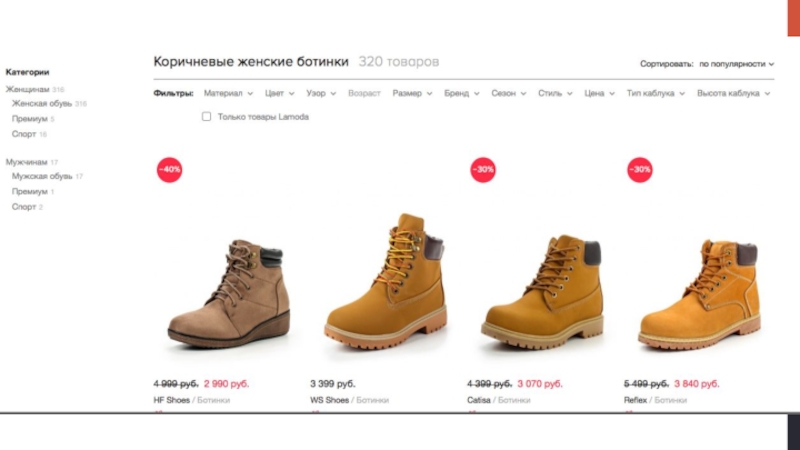This screenshot has height=450, width=800.
Task: Select Женская обувь category
Action: 42,104
